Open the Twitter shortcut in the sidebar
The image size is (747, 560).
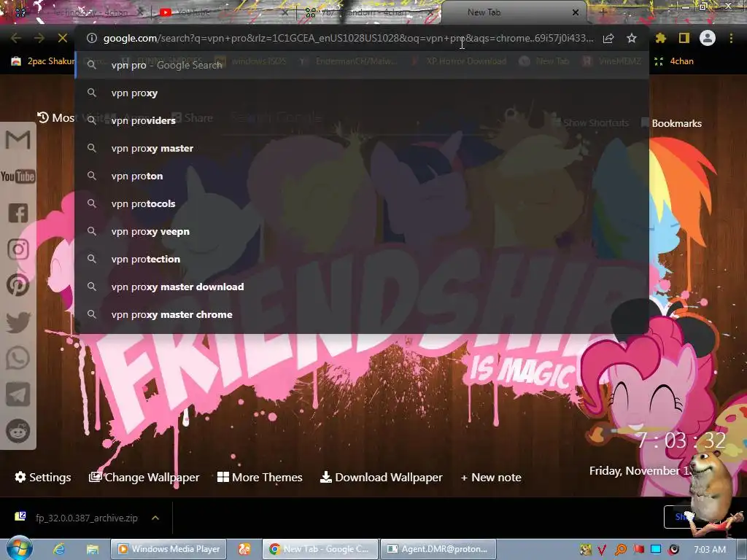(x=18, y=322)
